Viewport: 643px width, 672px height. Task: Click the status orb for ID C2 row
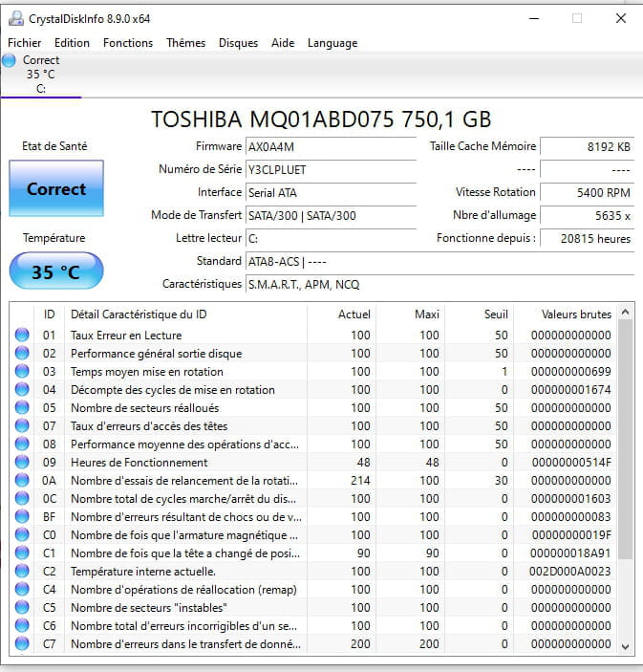click(22, 571)
